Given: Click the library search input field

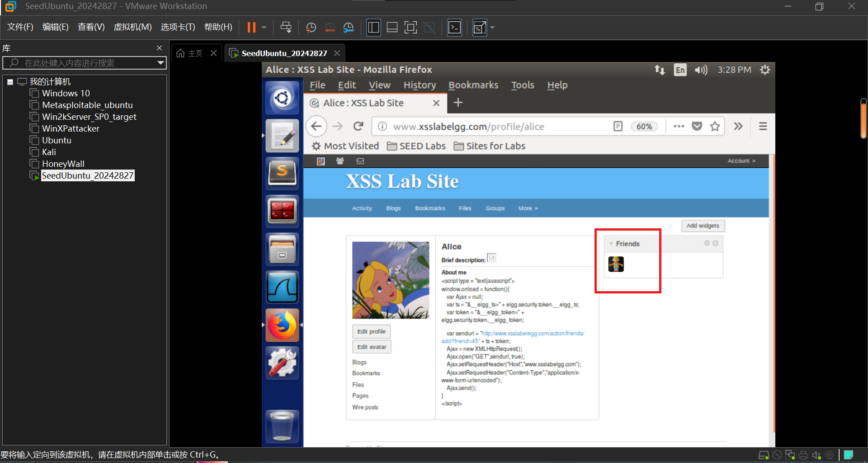Looking at the screenshot, I should point(85,63).
